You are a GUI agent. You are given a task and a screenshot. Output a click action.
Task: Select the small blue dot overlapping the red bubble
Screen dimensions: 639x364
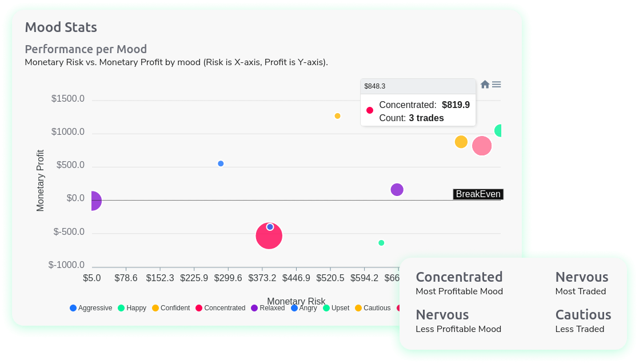tap(270, 227)
